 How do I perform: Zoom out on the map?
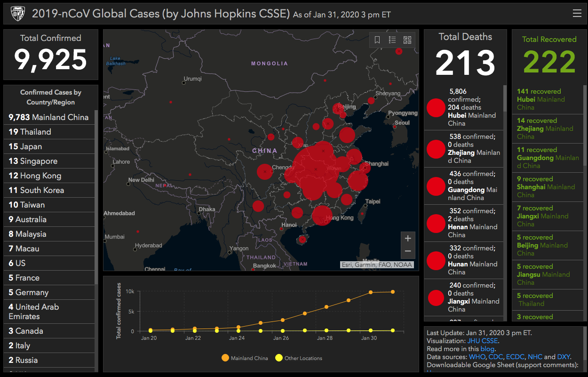408,251
